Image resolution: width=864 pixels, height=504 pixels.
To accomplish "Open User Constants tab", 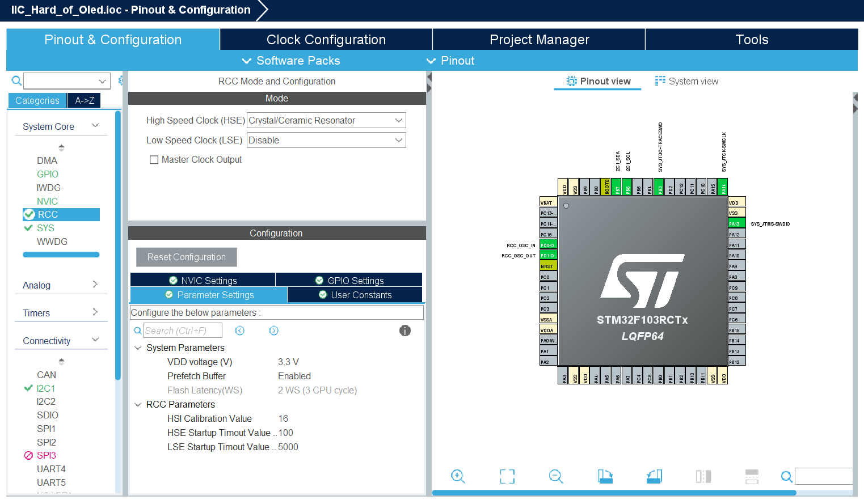I will (x=355, y=295).
